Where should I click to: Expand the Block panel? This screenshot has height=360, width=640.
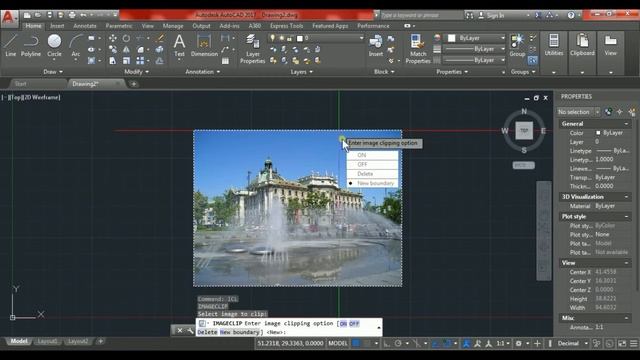coord(384,72)
